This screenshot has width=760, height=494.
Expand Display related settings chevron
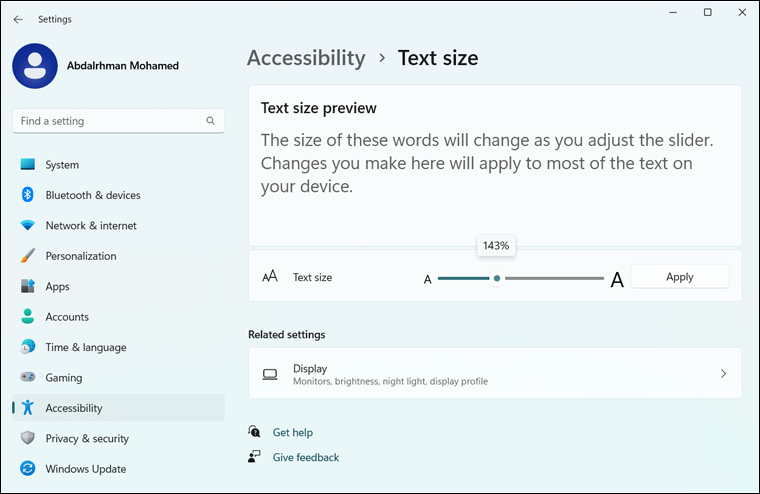coord(723,374)
